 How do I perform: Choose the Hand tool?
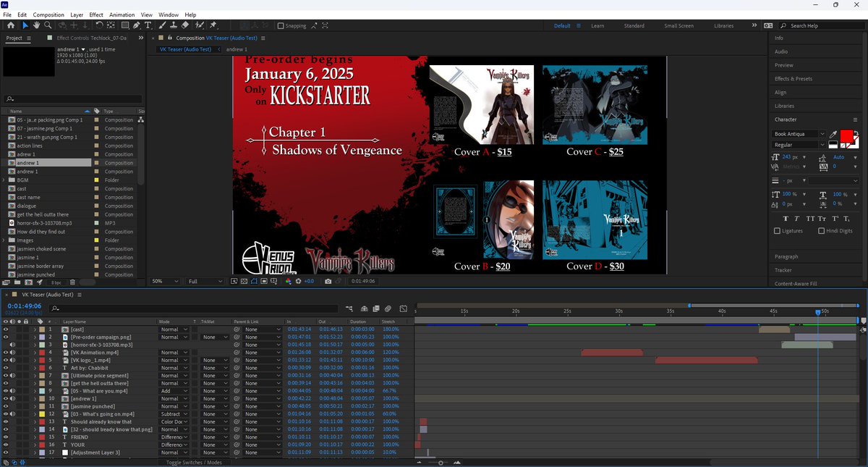click(x=38, y=25)
